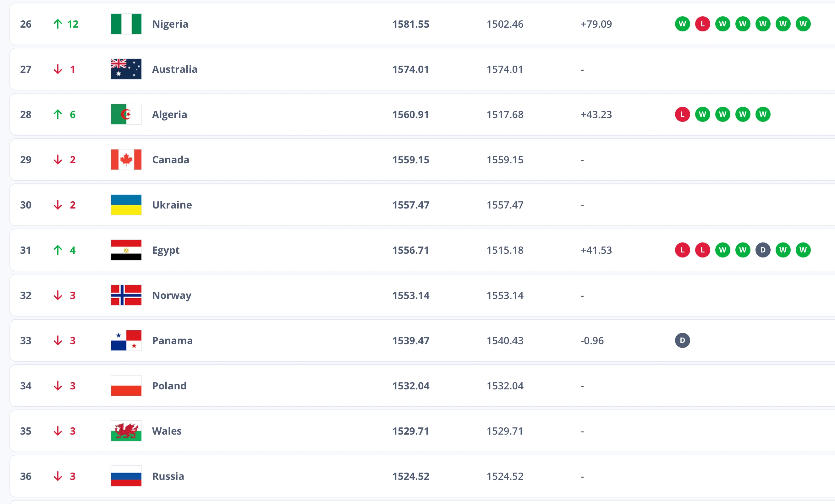The height and width of the screenshot is (504, 835).
Task: Click Panama's single D result badge
Action: tap(682, 340)
